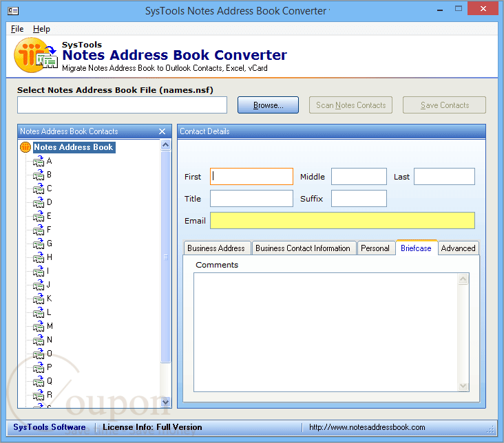The height and width of the screenshot is (443, 504).
Task: Click License Info: Full Version text
Action: (x=152, y=427)
